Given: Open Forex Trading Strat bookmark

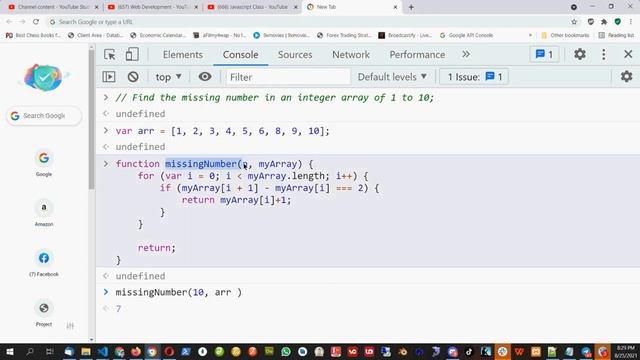Looking at the screenshot, I should tap(344, 36).
